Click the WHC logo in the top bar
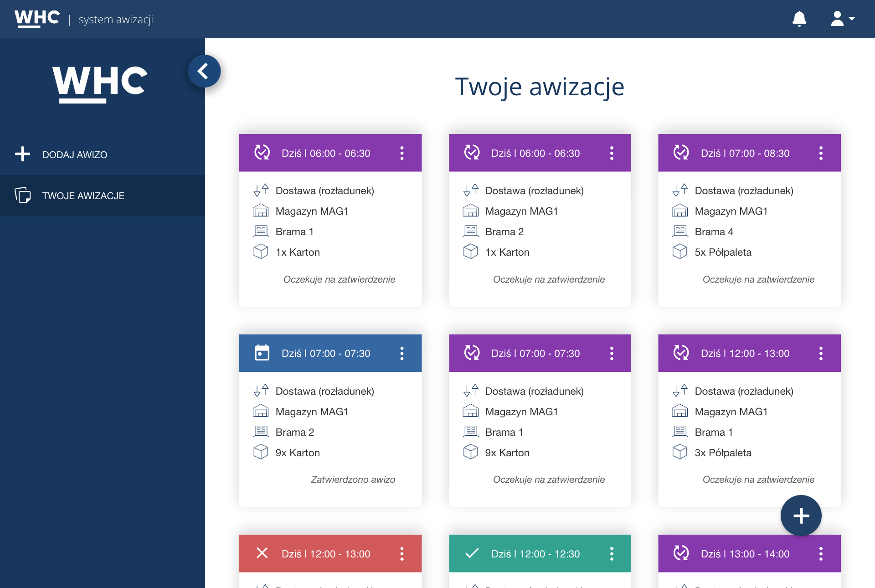Screen dimensions: 875x588 [x=37, y=19]
